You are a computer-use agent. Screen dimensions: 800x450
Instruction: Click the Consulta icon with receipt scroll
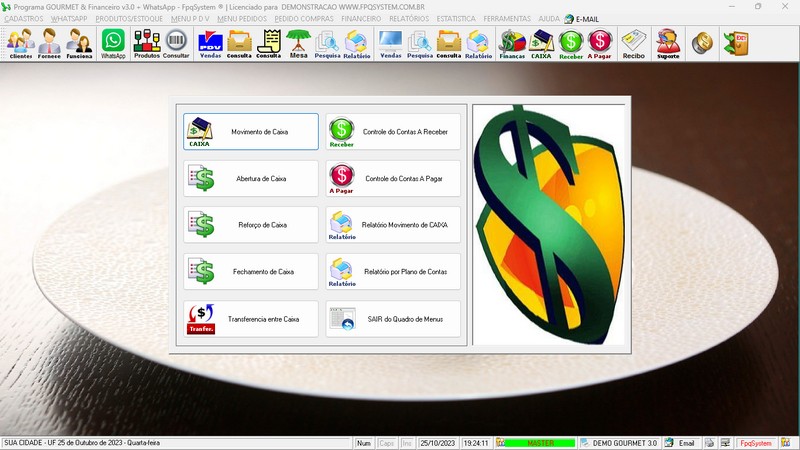pyautogui.click(x=269, y=44)
